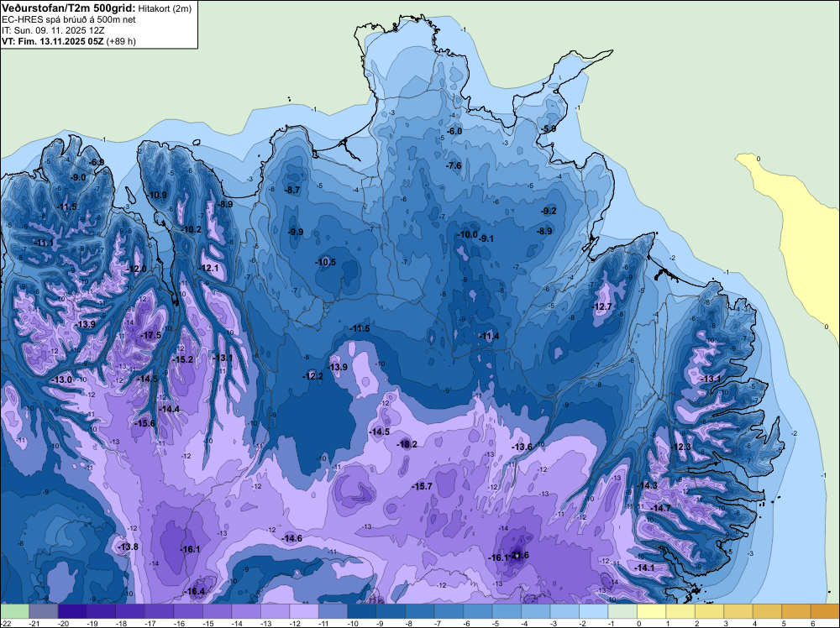Select the -13.8 temperature label

point(128,547)
